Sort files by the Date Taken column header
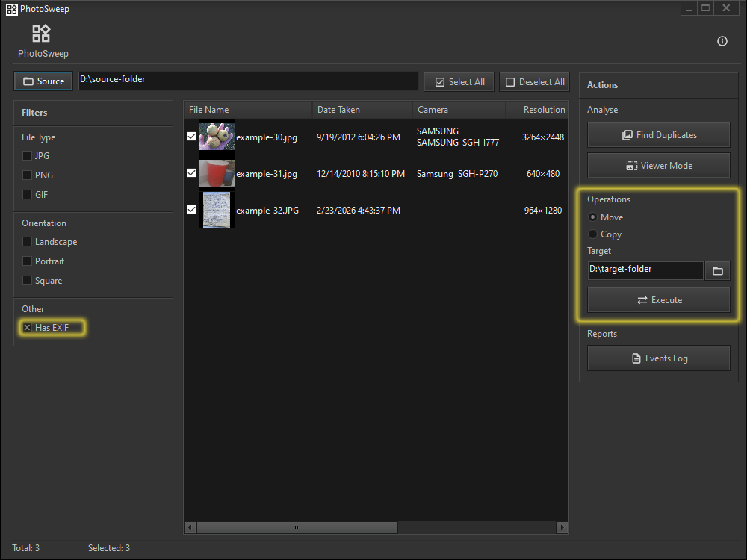This screenshot has height=560, width=747. (x=338, y=109)
